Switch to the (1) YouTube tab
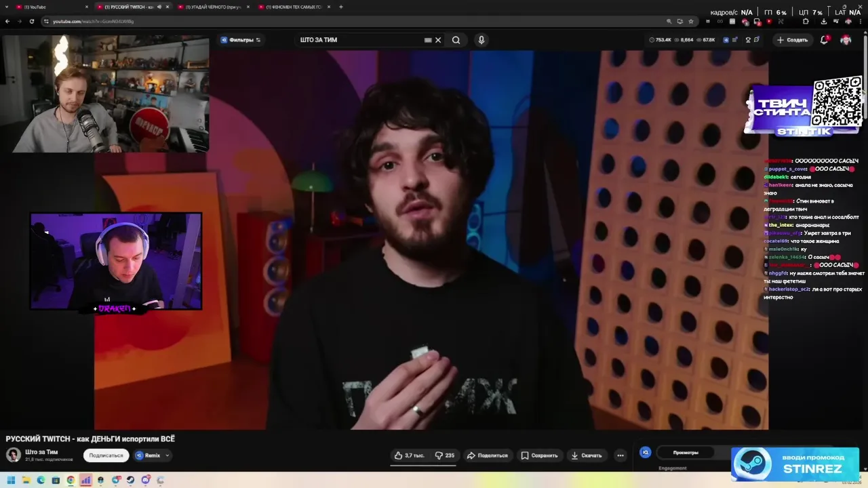The image size is (868, 488). click(52, 7)
